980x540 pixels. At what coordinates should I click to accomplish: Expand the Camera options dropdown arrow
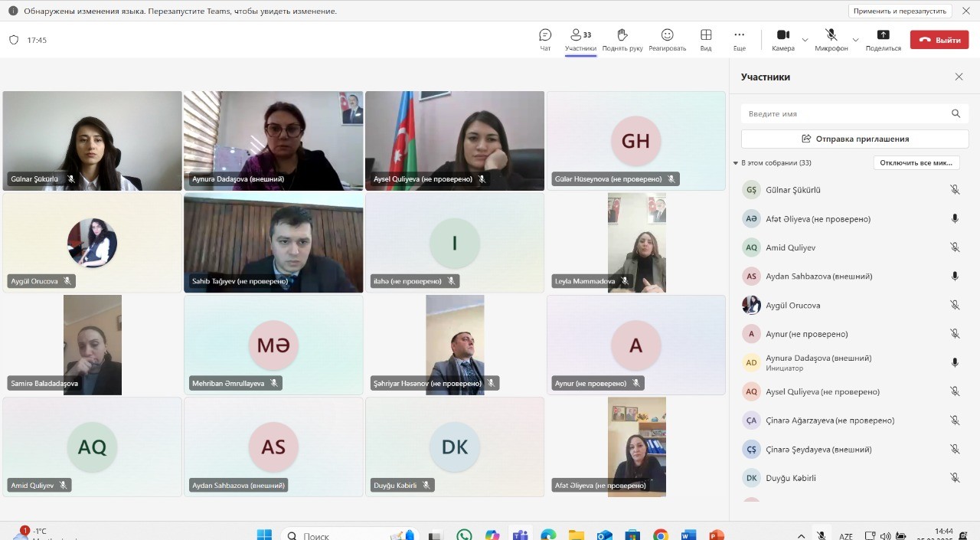coord(805,40)
